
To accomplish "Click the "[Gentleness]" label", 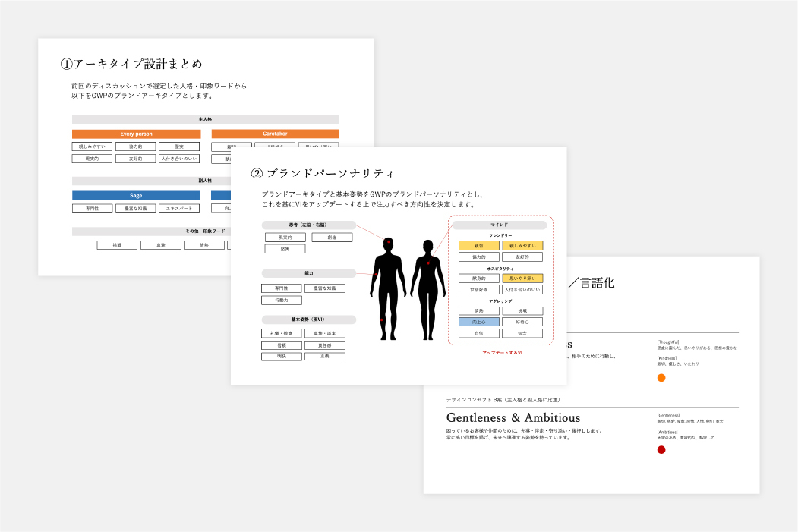I will (x=668, y=416).
